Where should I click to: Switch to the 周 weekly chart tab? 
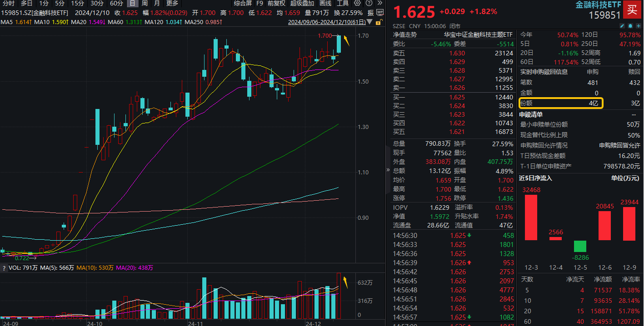(x=145, y=3)
